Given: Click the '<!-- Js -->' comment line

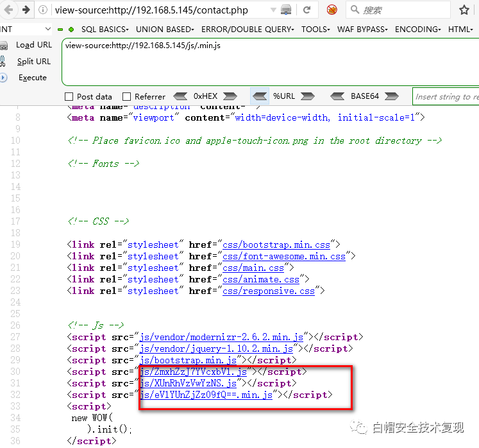Looking at the screenshot, I should pyautogui.click(x=96, y=325).
